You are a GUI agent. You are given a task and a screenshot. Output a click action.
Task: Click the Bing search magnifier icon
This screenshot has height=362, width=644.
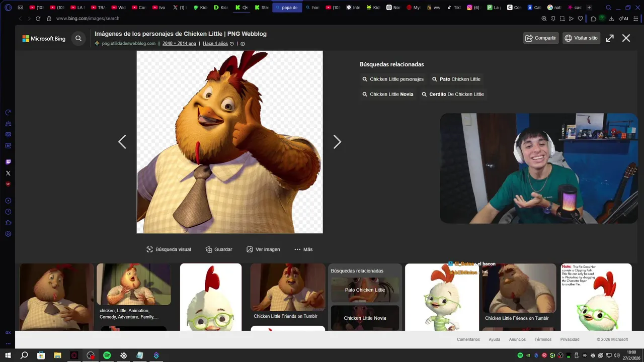pos(78,38)
